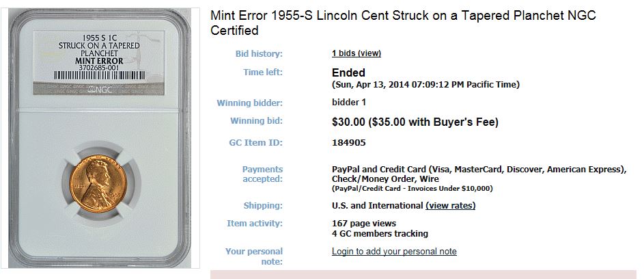
Task: Click the 'Ended' auction status text
Action: point(348,73)
